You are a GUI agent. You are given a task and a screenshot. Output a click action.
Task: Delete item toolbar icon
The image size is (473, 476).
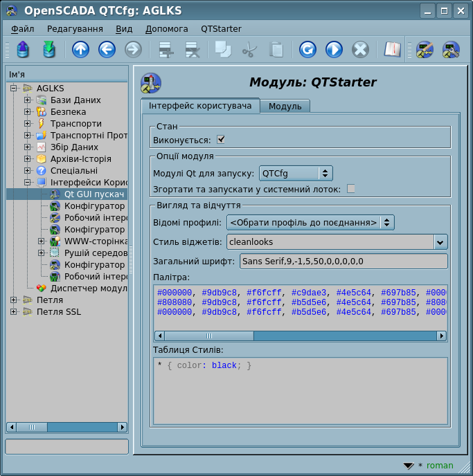pyautogui.click(x=193, y=50)
